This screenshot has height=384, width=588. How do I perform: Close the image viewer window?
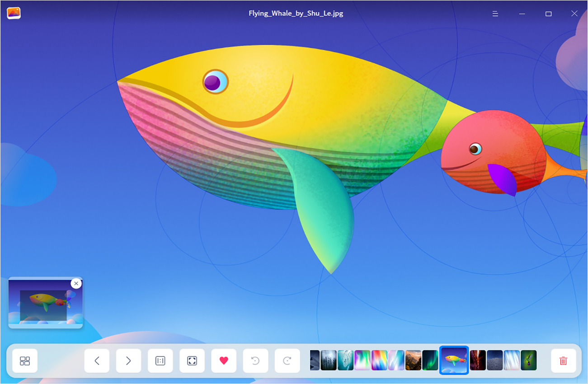tap(574, 14)
